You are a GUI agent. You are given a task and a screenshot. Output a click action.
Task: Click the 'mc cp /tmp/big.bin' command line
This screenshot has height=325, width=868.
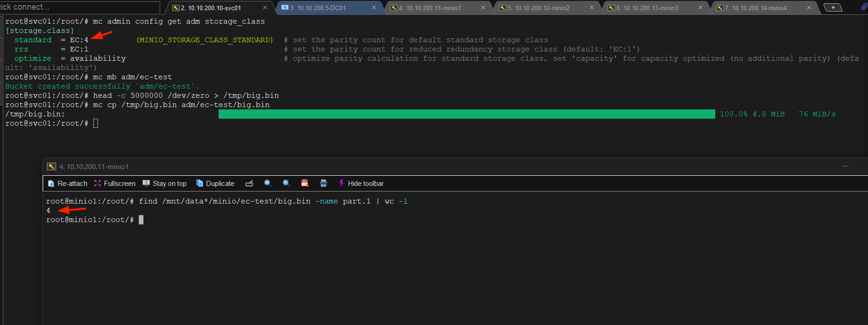click(137, 105)
